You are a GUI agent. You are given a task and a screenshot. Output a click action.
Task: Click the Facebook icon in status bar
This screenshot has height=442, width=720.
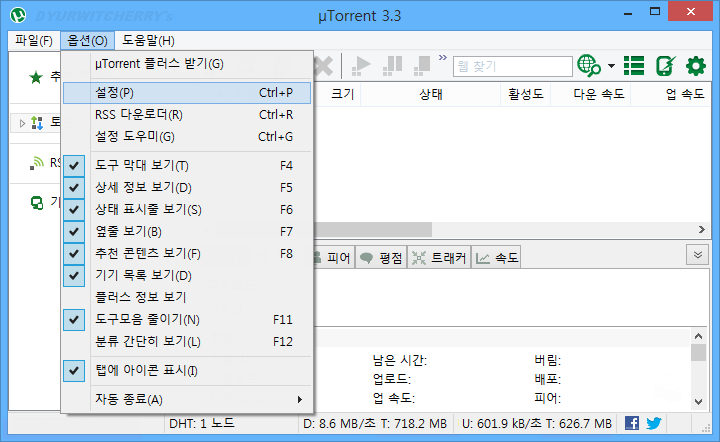pos(632,423)
